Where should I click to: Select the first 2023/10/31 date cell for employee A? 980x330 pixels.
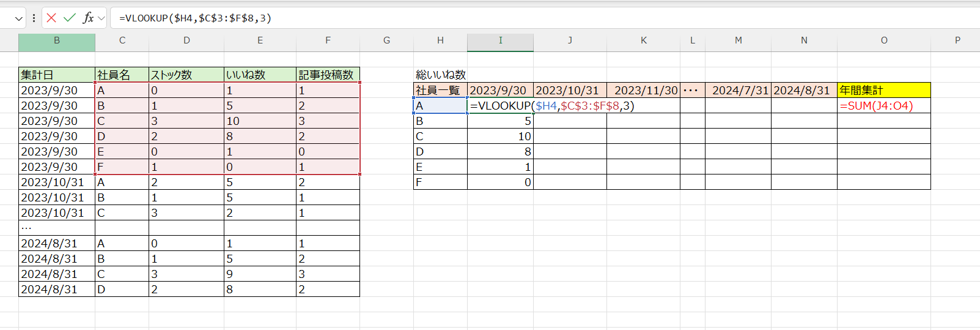[x=57, y=182]
